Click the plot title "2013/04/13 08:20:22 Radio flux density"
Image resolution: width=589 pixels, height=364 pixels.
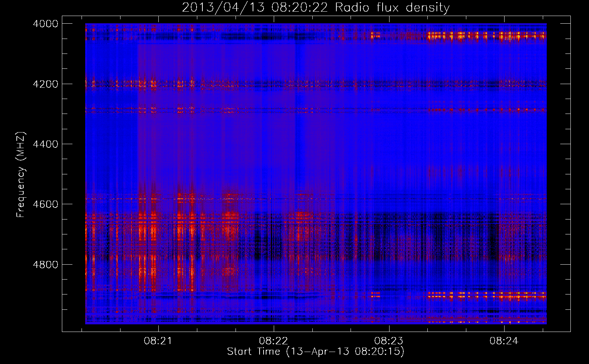(x=316, y=7)
